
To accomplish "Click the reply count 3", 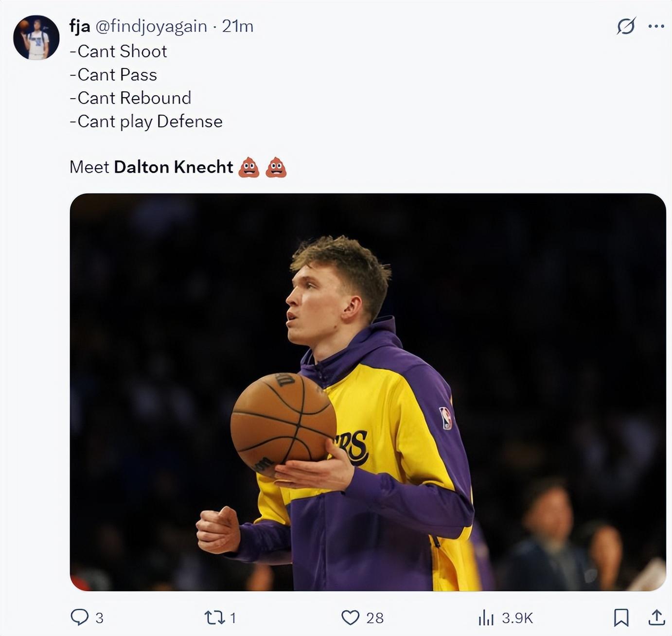I will [99, 618].
